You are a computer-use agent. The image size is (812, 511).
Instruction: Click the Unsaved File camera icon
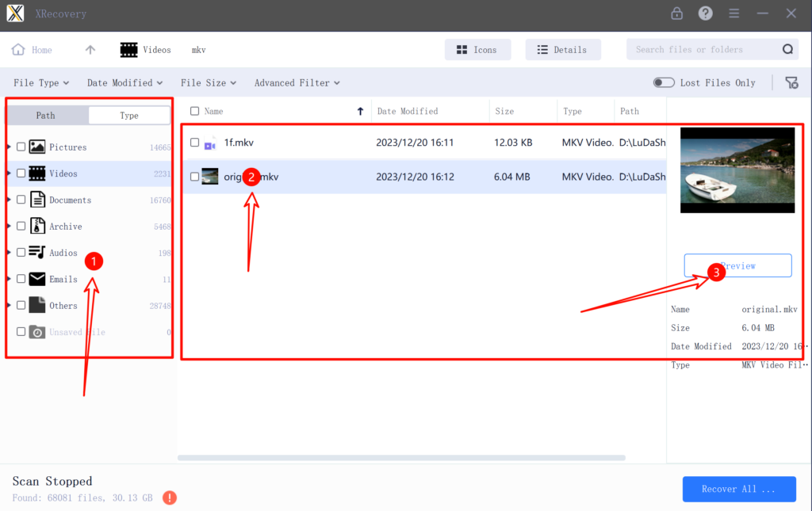point(36,332)
